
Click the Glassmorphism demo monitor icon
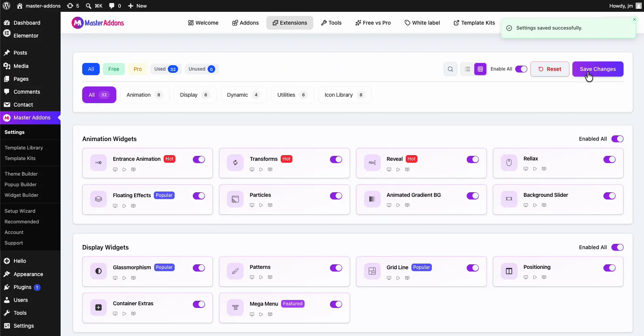(115, 278)
